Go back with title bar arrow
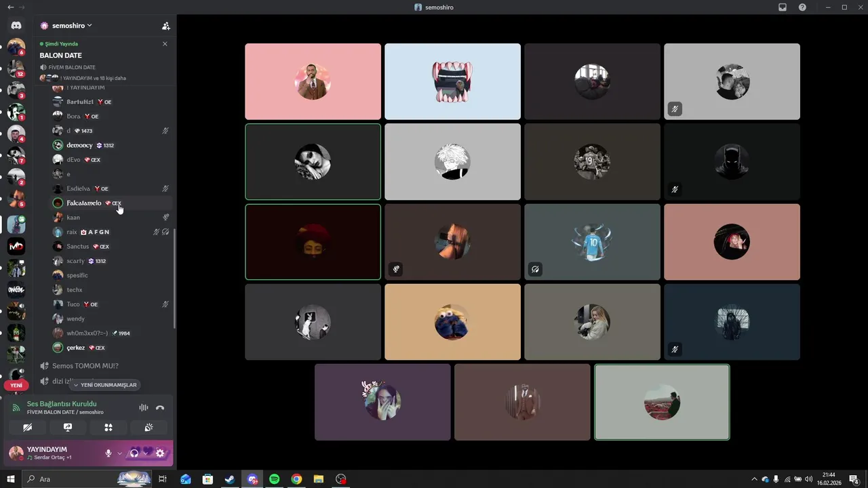The height and width of the screenshot is (488, 868). tap(10, 7)
